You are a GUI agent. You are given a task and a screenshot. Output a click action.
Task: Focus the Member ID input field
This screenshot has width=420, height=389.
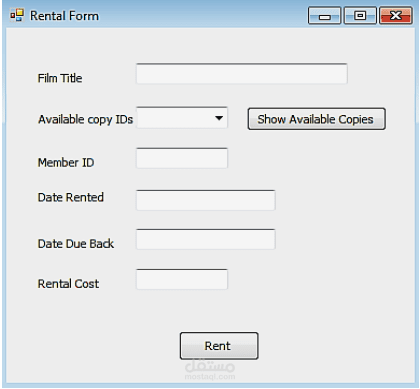click(182, 158)
